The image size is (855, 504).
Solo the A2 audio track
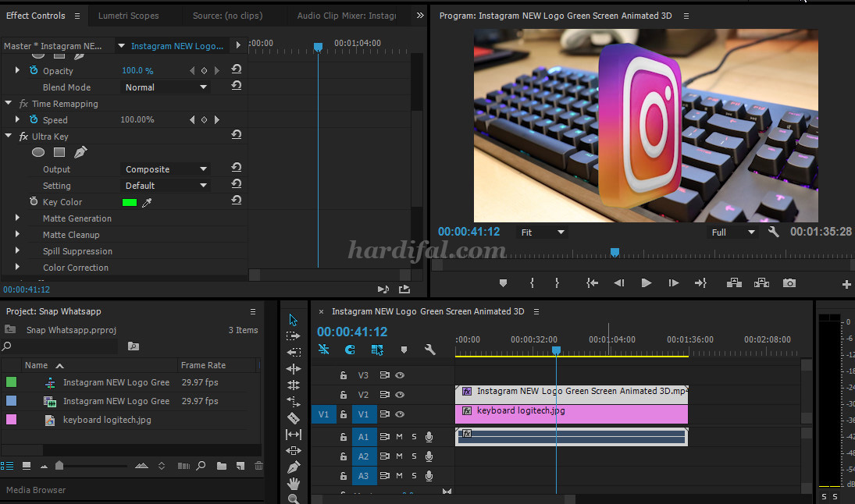point(414,456)
